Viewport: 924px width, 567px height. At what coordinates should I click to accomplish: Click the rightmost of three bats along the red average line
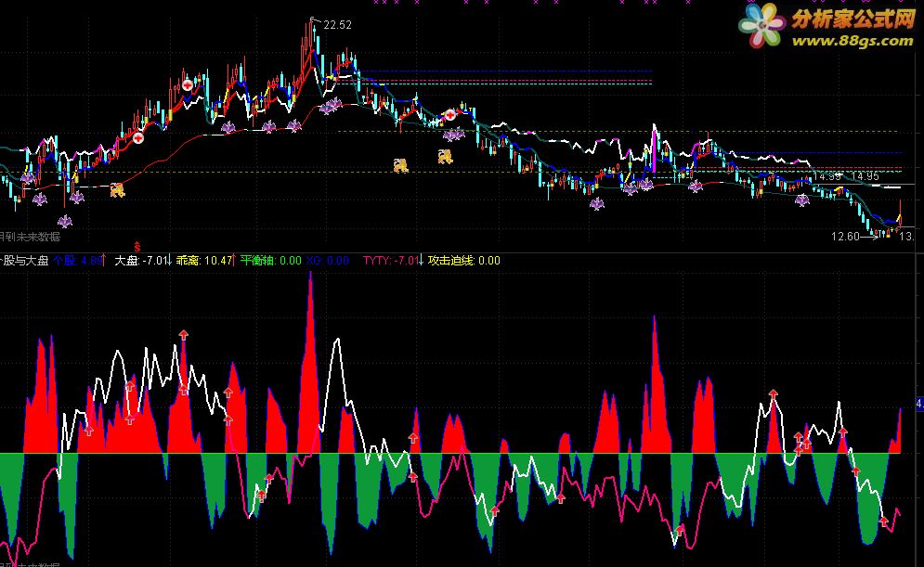294,125
